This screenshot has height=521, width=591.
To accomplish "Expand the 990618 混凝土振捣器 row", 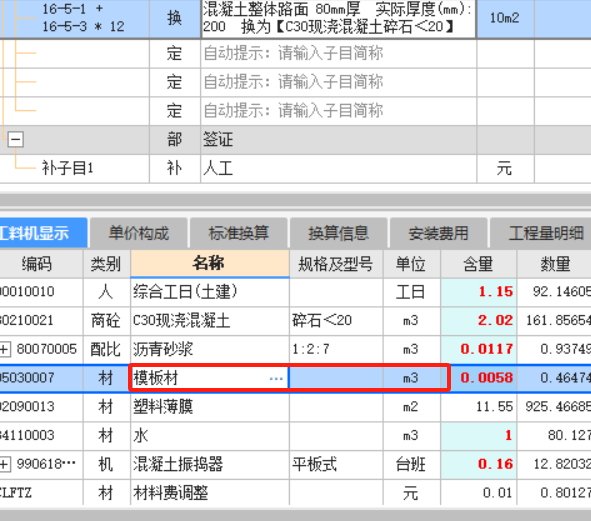I will point(5,464).
